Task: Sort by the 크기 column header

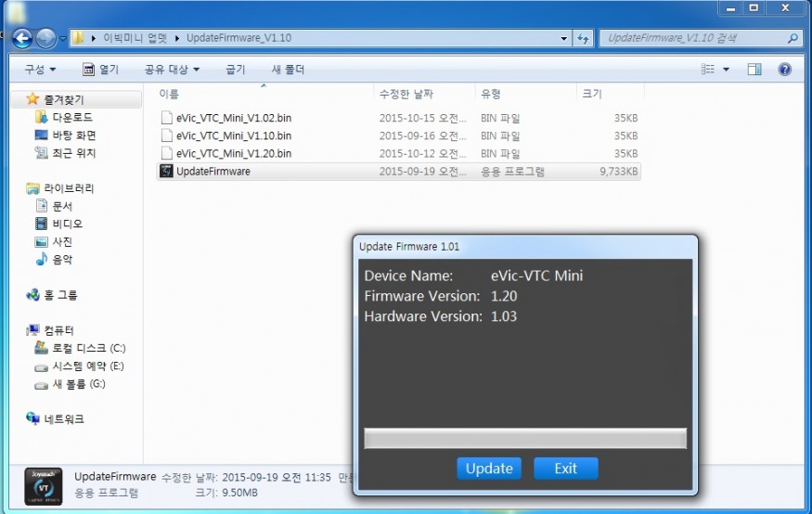Action: 592,94
